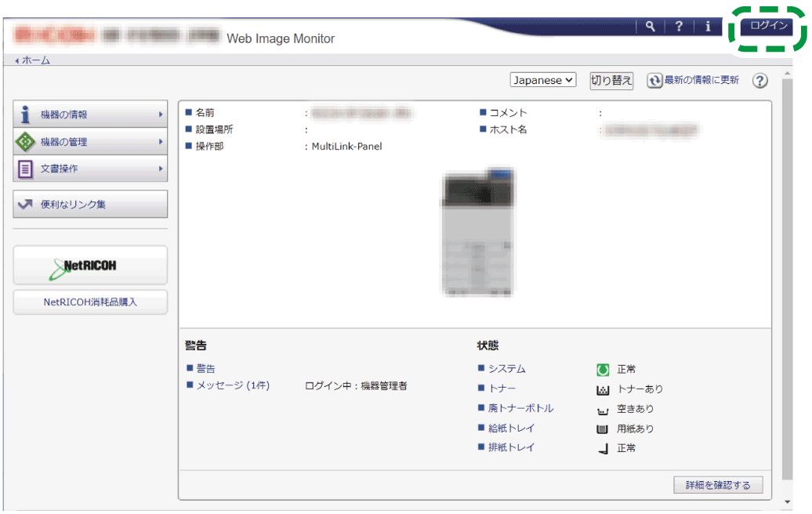
Task: Expand the 文書操作 menu
Action: pyautogui.click(x=90, y=168)
